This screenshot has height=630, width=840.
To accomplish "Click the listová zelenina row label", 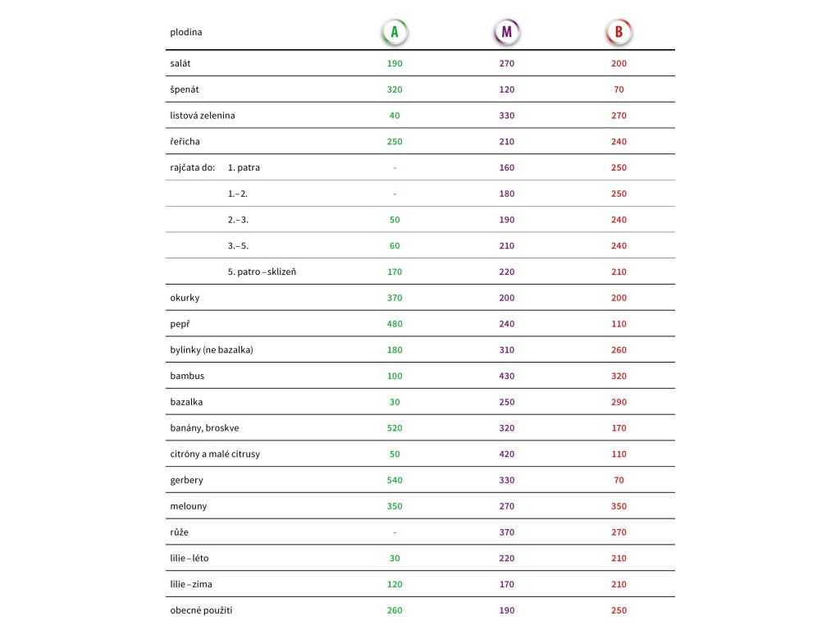I will pyautogui.click(x=203, y=115).
